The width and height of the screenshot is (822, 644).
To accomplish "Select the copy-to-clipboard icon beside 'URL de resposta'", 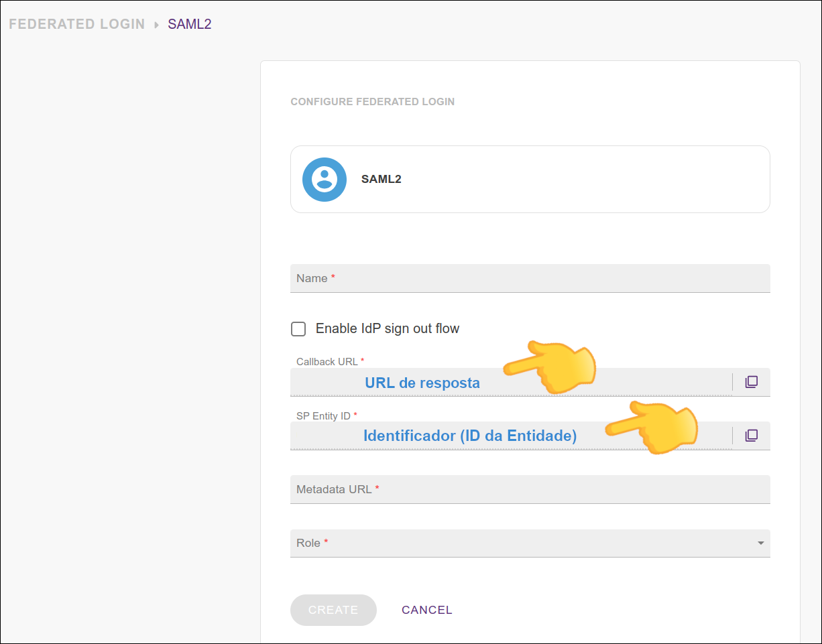I will (x=752, y=381).
